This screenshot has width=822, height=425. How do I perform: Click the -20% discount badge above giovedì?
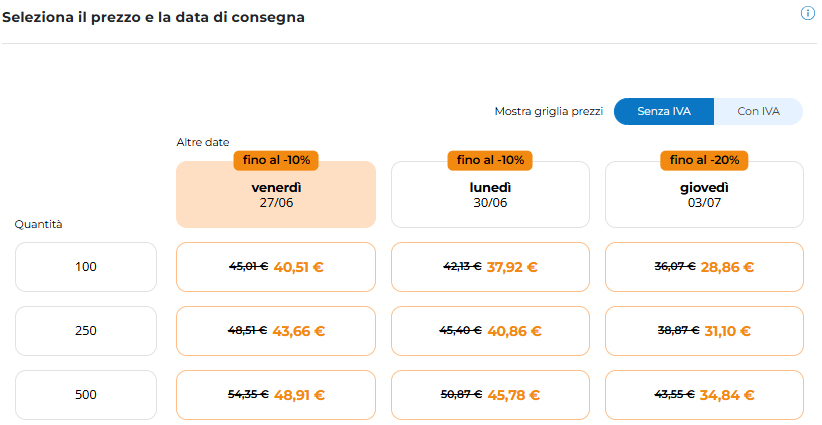click(704, 160)
